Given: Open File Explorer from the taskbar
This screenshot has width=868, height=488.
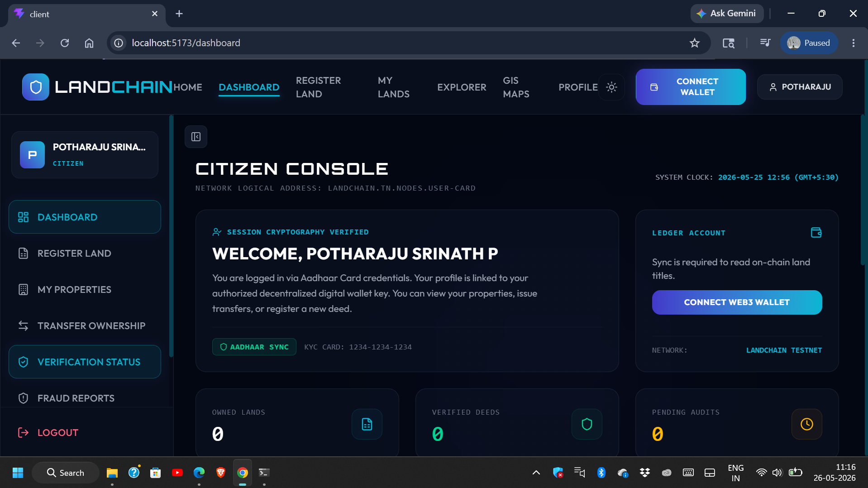Looking at the screenshot, I should (112, 473).
